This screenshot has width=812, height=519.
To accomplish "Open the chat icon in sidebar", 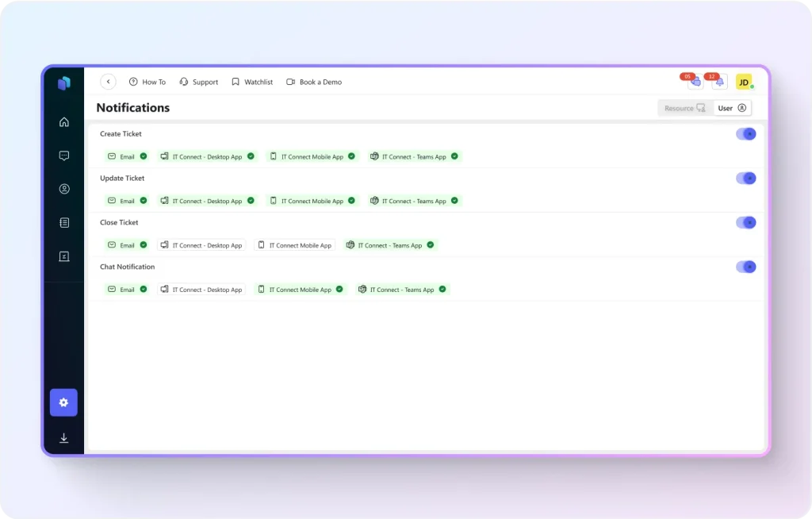I will [x=64, y=156].
